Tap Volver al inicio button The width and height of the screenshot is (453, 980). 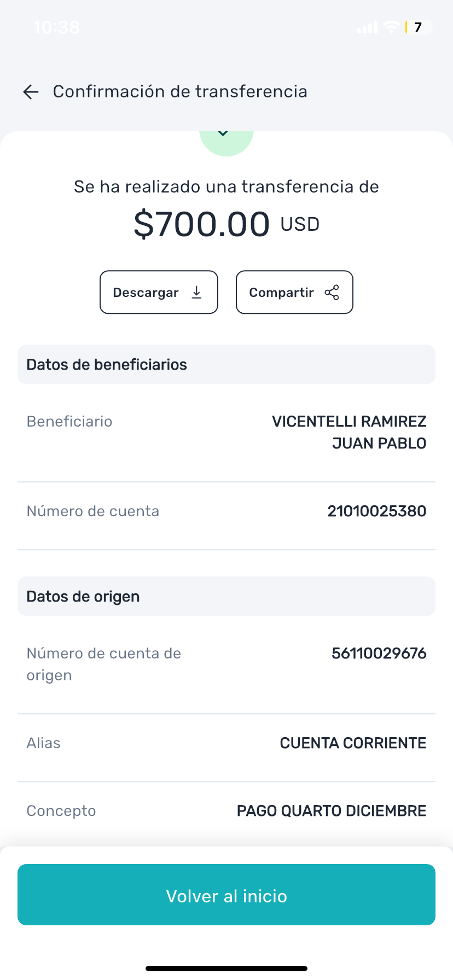[x=226, y=895]
